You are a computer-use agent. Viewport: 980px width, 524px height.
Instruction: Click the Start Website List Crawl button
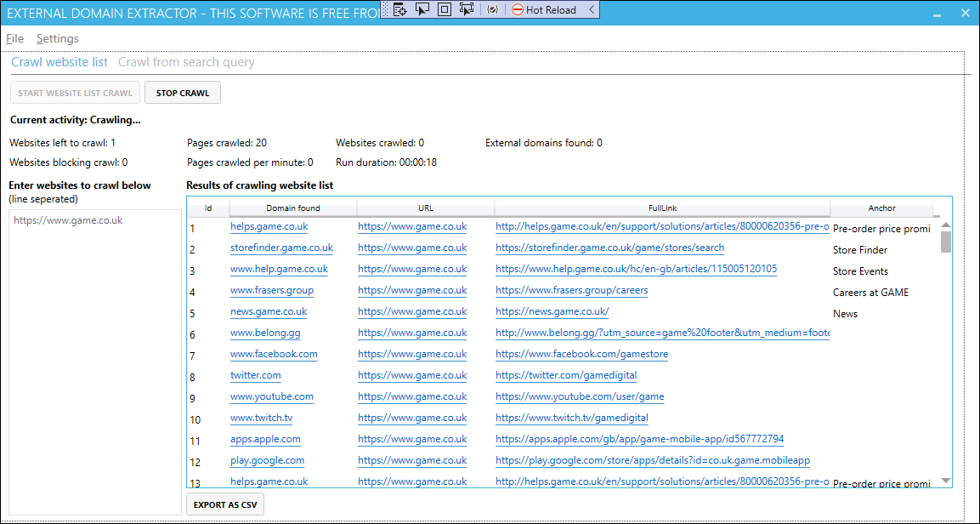[75, 94]
